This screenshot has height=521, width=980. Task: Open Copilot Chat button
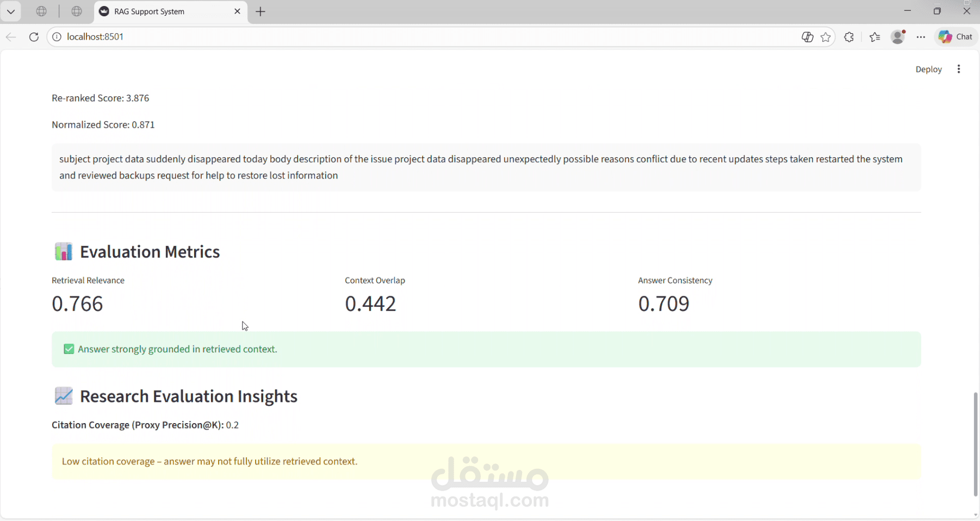coord(956,37)
